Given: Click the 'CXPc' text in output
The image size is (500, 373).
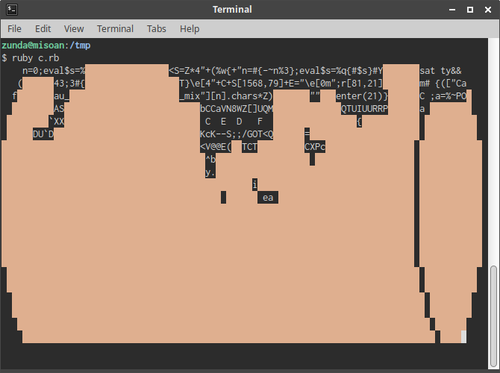Looking at the screenshot, I should point(315,147).
